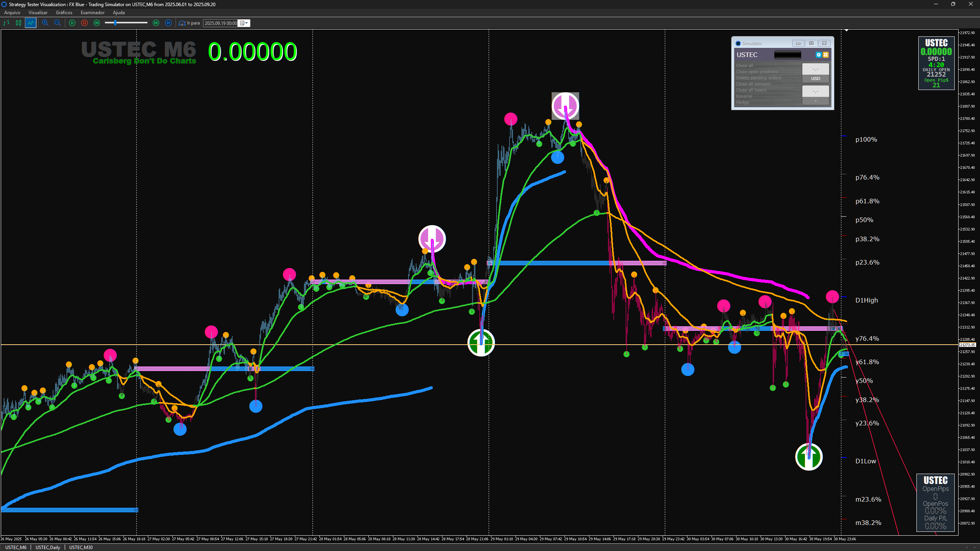Click the green rewind speed icon
Image resolution: width=980 pixels, height=551 pixels.
[x=97, y=23]
